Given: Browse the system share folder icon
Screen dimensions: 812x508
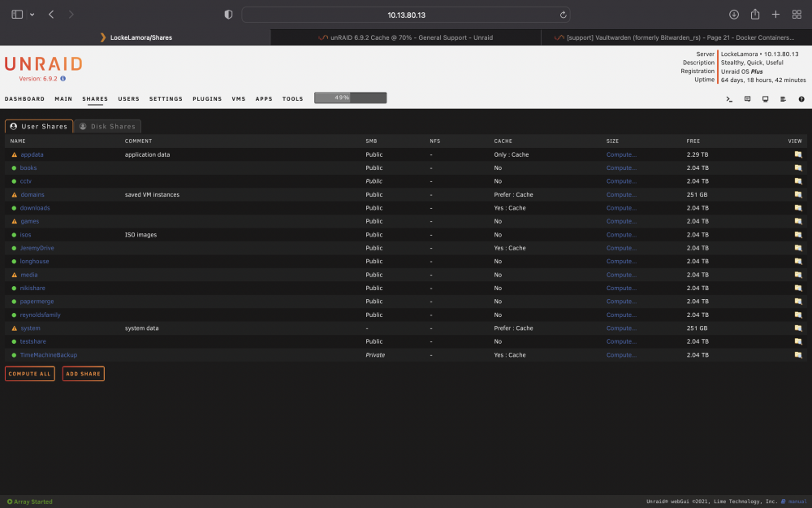Looking at the screenshot, I should coord(798,328).
